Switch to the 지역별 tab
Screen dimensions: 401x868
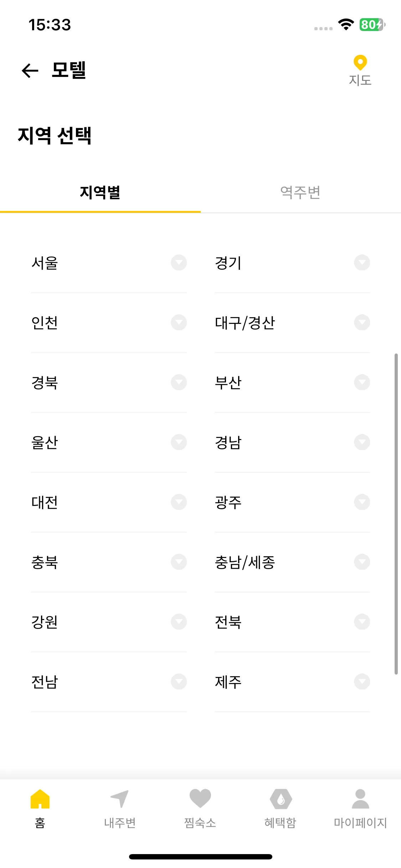pos(100,192)
